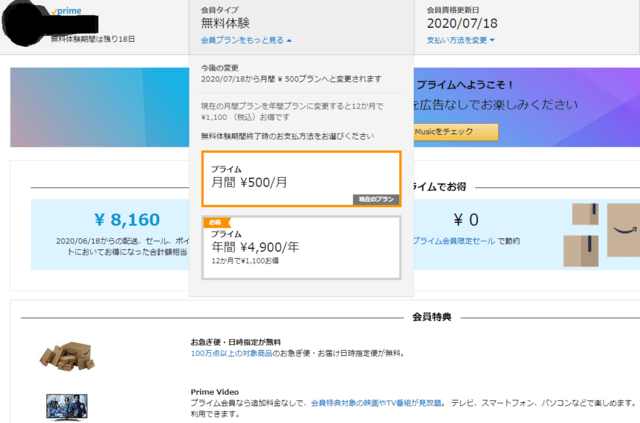Click the Musicをチェック yellow button
This screenshot has width=640, height=423.
click(x=456, y=132)
